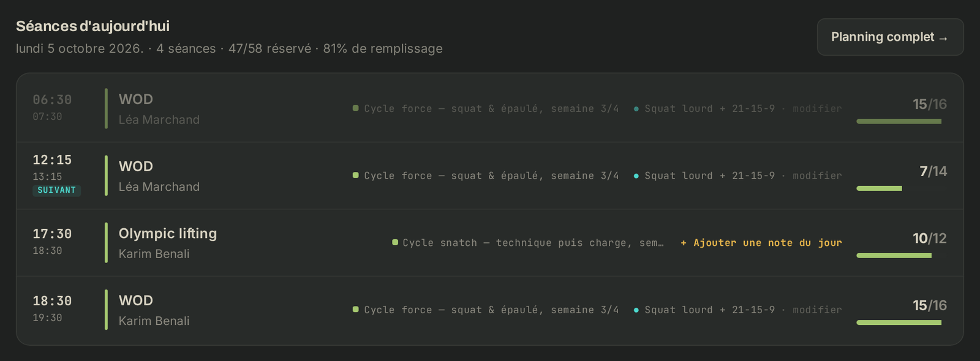980x361 pixels.
Task: Click modifier on the 06:30 WOD session
Action: (x=817, y=108)
